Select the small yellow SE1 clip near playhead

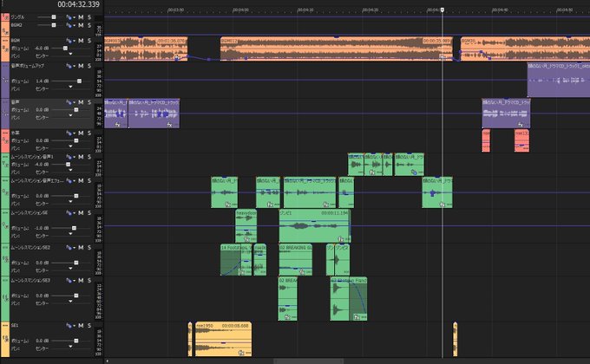coord(456,339)
